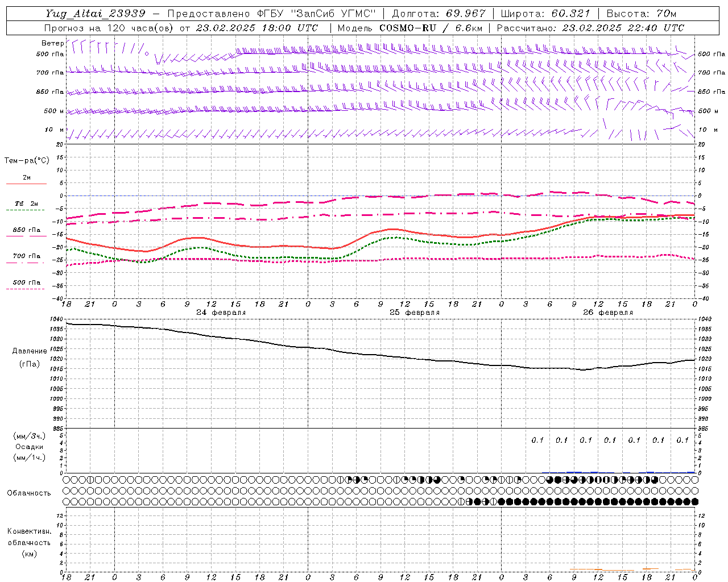Click the Модель COSMO-RU / 6.6км label
The image size is (728, 582).
coord(409,28)
